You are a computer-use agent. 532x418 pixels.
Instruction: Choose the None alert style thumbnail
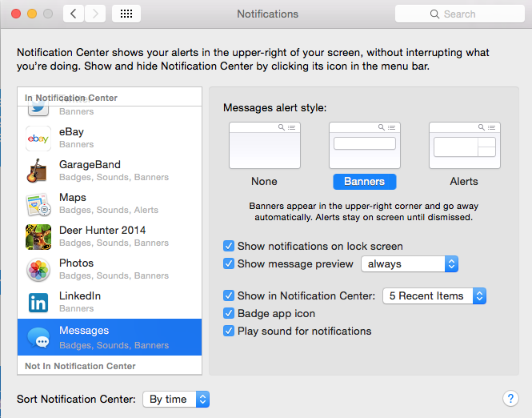tap(265, 145)
